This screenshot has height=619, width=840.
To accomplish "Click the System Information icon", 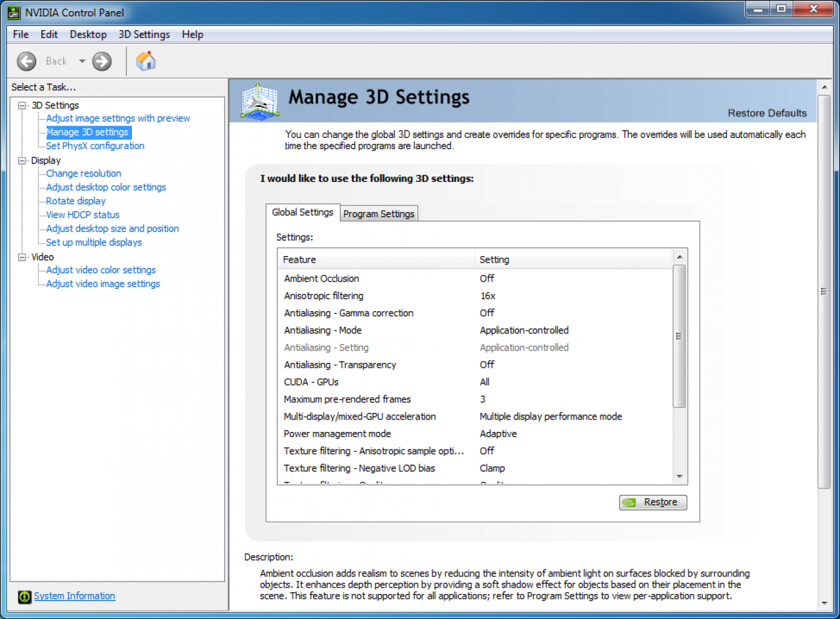I will point(25,597).
